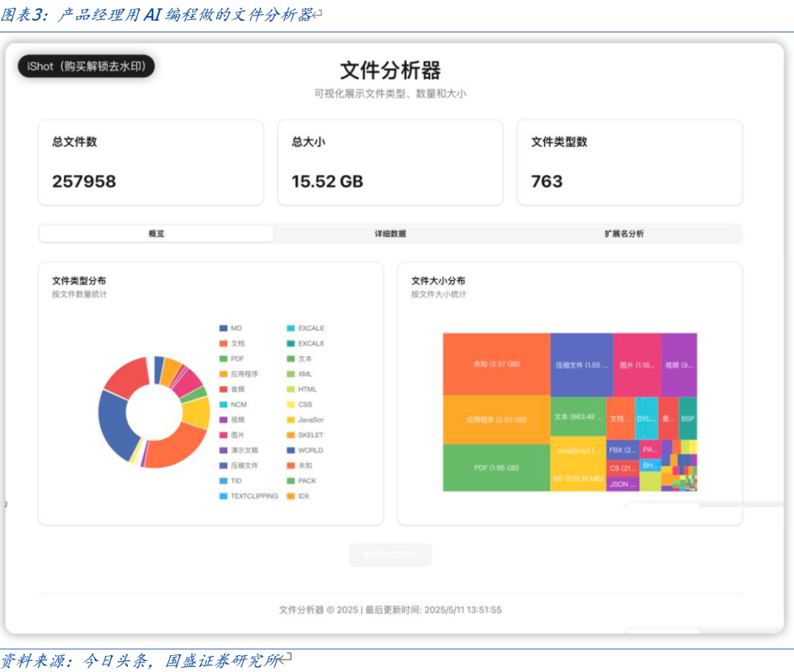Image resolution: width=794 pixels, height=672 pixels.
Task: Click the 文档 legend entry
Action: point(232,343)
